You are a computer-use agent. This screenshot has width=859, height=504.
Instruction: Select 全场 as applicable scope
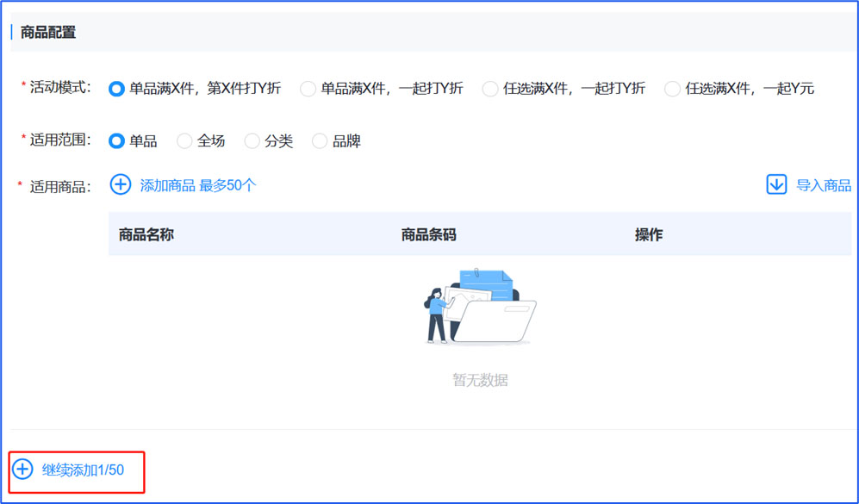coord(184,140)
